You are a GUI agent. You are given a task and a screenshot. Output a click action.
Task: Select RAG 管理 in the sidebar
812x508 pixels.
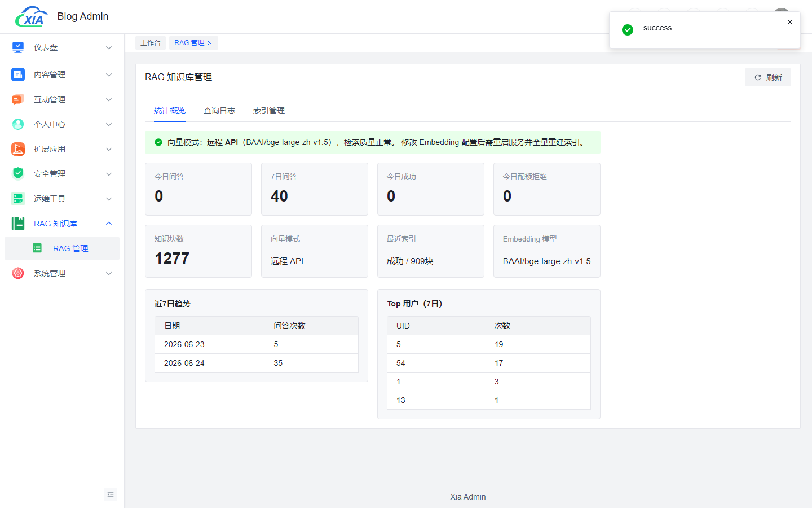[62, 248]
